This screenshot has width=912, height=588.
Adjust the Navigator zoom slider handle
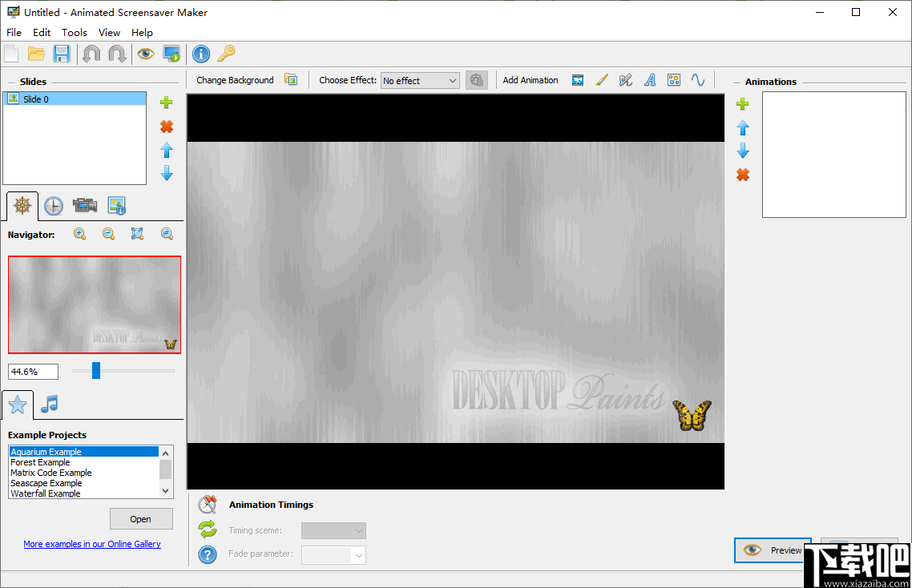pyautogui.click(x=96, y=370)
